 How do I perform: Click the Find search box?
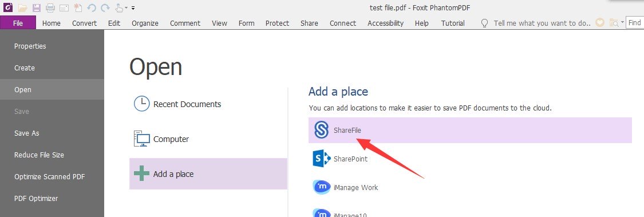click(x=635, y=23)
